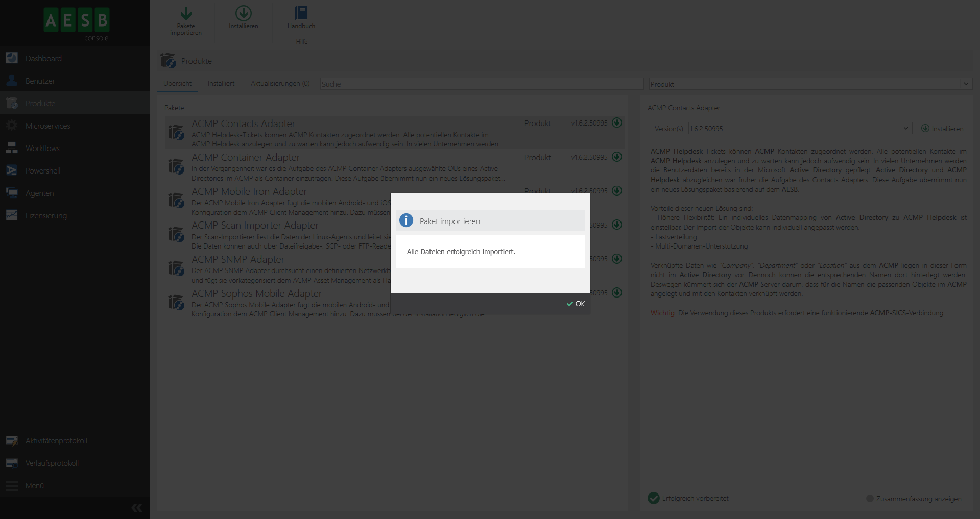Click download icon for ACMP Container Adapter
Image resolution: width=980 pixels, height=519 pixels.
pyautogui.click(x=617, y=157)
